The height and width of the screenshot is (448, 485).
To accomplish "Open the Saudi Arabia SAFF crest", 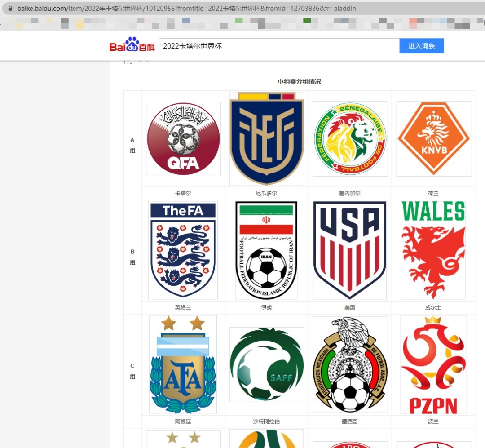I will (266, 365).
